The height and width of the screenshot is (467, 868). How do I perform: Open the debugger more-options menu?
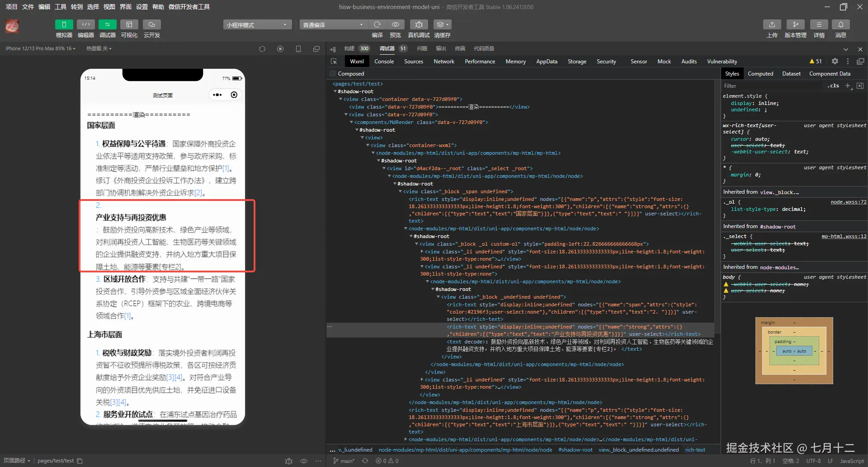click(848, 62)
